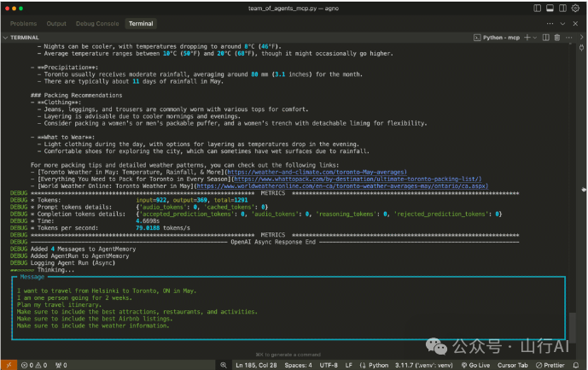Switch to the Debug Console tab
The image size is (588, 370).
tap(96, 24)
